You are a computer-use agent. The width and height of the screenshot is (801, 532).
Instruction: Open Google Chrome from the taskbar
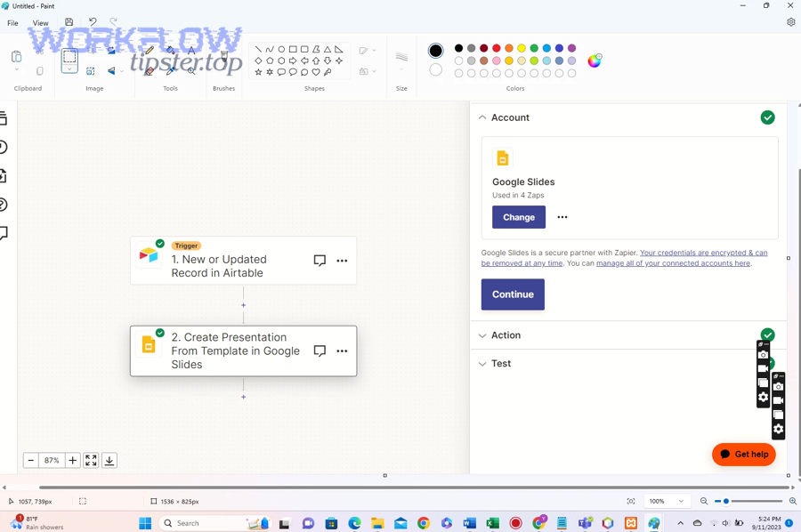[x=423, y=523]
